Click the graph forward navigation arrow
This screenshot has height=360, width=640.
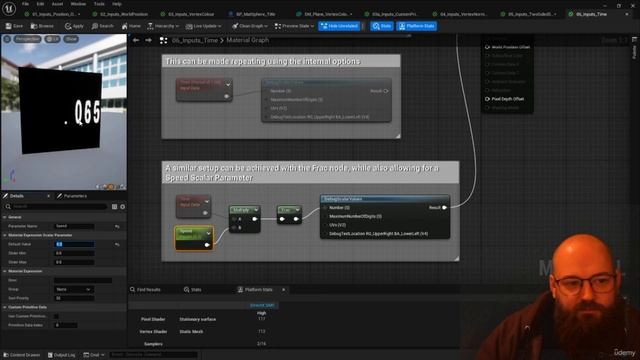click(x=149, y=40)
